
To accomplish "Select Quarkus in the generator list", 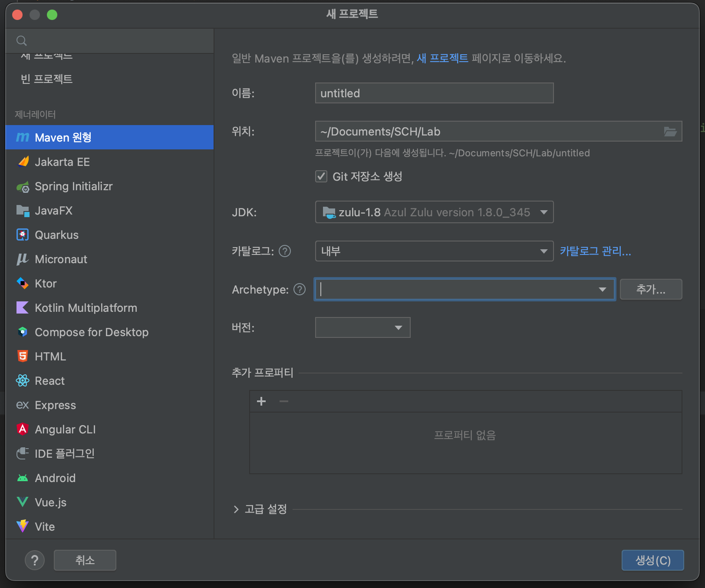I will tap(109, 235).
